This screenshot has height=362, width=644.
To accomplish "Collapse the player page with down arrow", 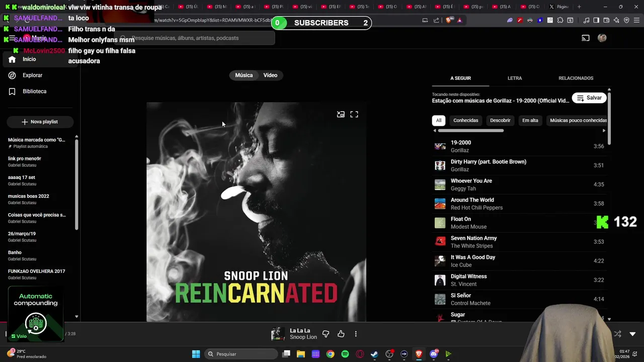I will coord(632,334).
